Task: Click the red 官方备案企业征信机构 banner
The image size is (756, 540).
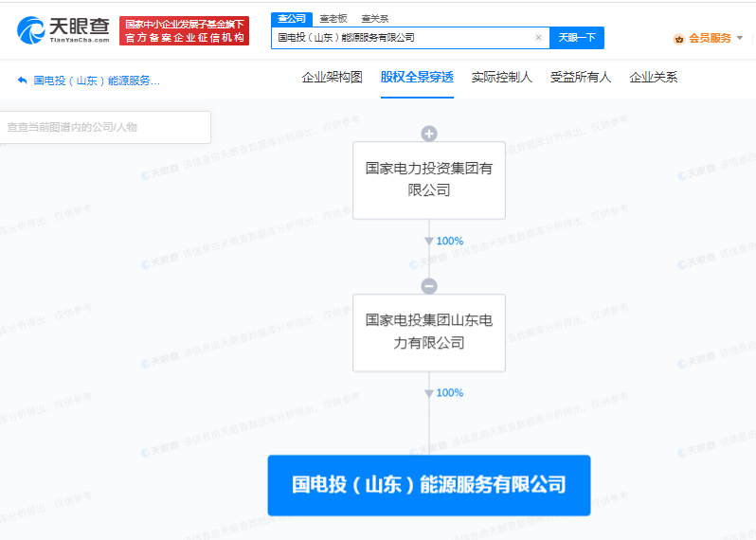Action: pos(184,31)
